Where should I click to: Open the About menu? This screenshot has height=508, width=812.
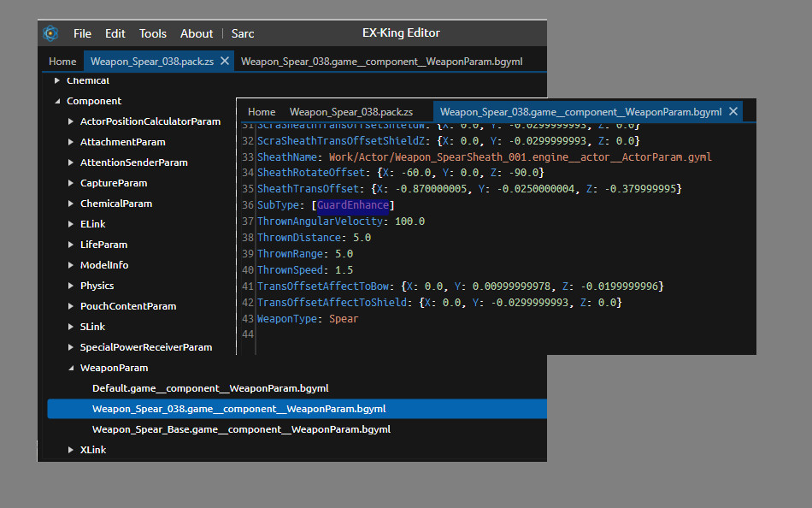tap(197, 33)
